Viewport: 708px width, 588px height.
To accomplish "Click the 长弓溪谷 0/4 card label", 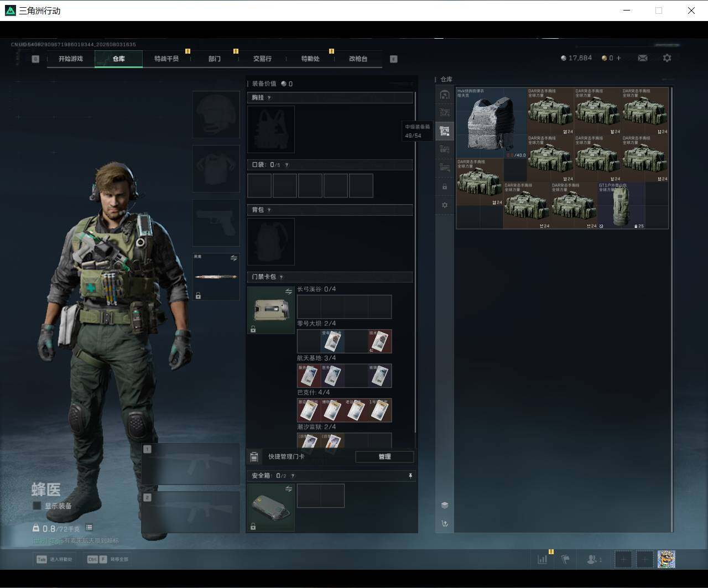I will pos(316,289).
